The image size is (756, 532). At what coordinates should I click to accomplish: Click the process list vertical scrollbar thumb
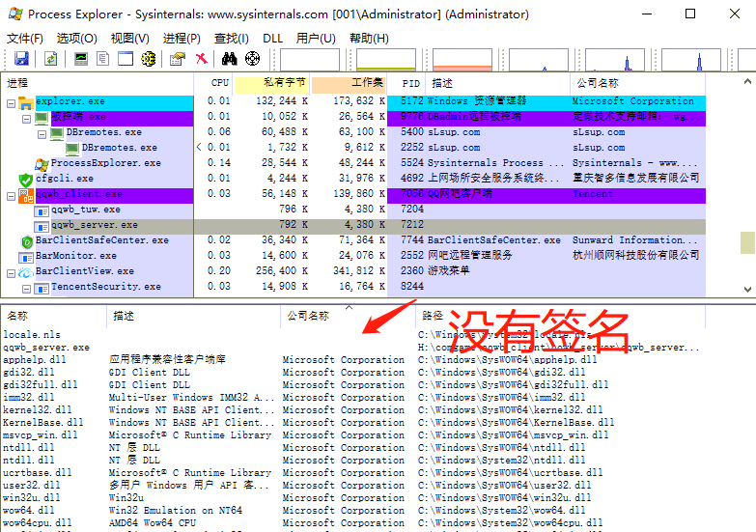(x=746, y=242)
